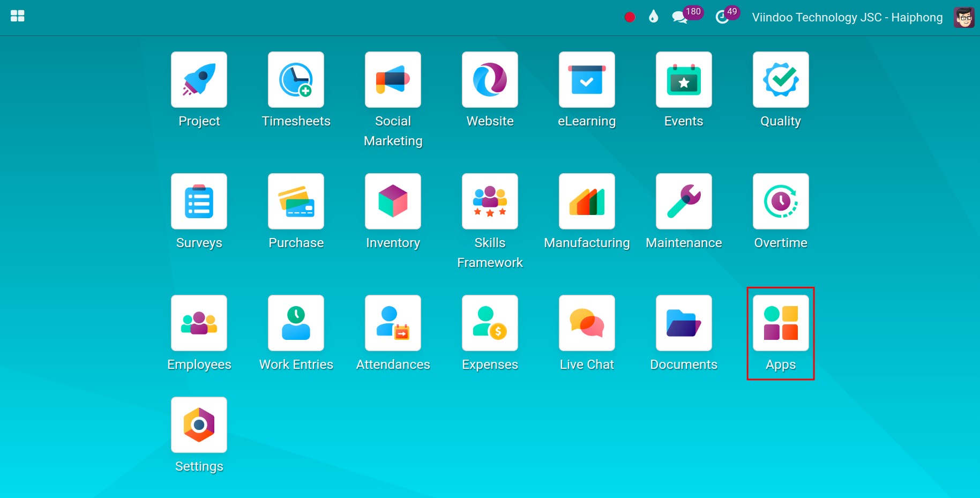Image resolution: width=980 pixels, height=498 pixels.
Task: Launch the Inventory app
Action: [393, 202]
